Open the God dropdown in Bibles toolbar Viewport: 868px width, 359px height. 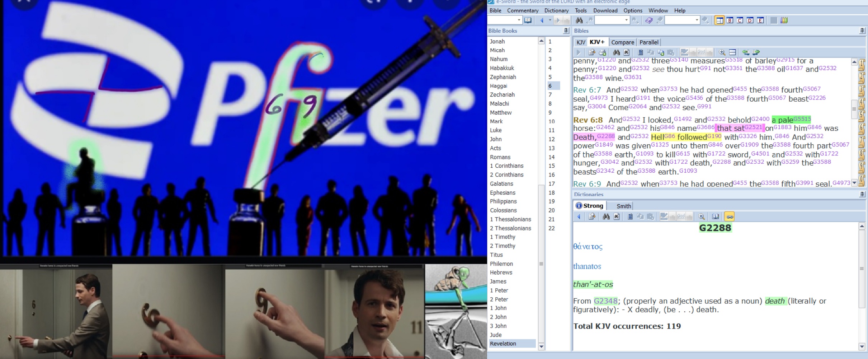(709, 52)
